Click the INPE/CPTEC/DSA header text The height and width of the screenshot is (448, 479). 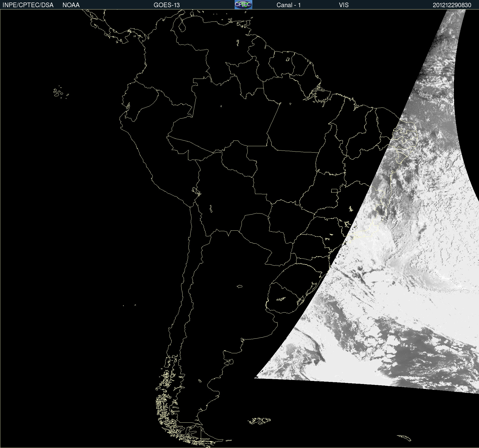coord(28,5)
